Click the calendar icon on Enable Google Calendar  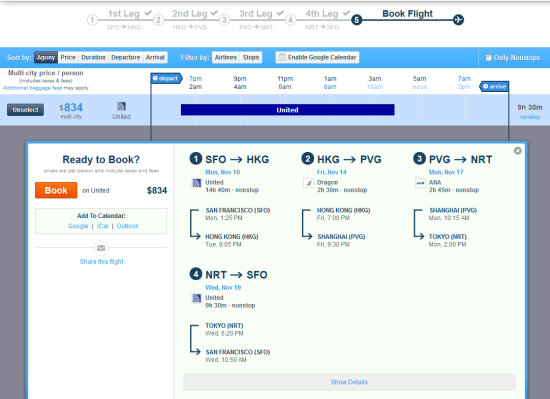[282, 57]
